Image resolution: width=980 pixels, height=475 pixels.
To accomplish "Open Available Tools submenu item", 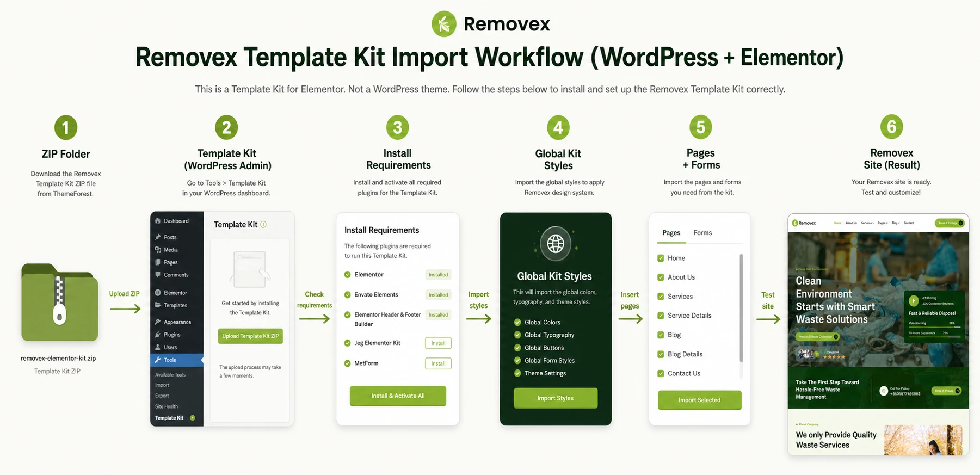I will tap(170, 375).
